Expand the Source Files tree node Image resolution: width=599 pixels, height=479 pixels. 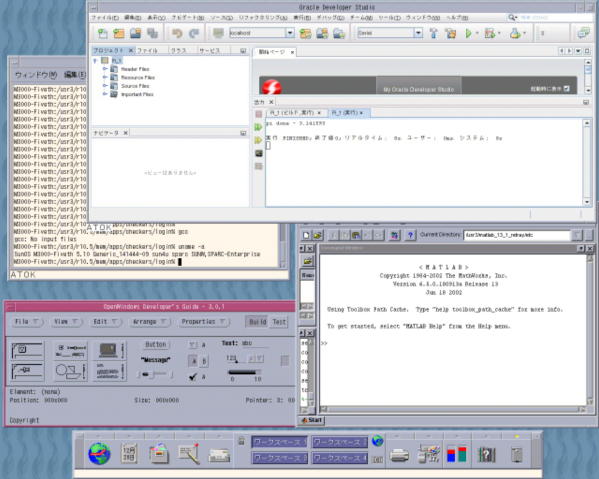click(105, 86)
